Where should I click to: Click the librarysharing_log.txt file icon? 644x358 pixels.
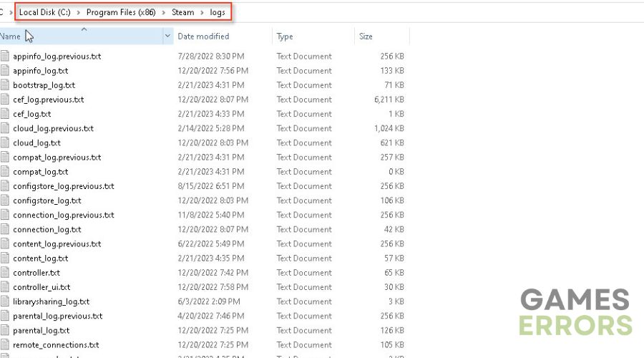[4, 301]
